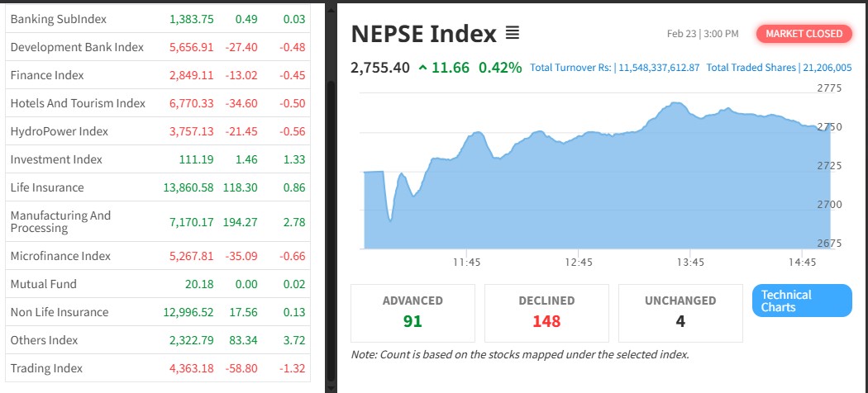
Task: Choose the HydroPower Index row
Action: coord(60,131)
